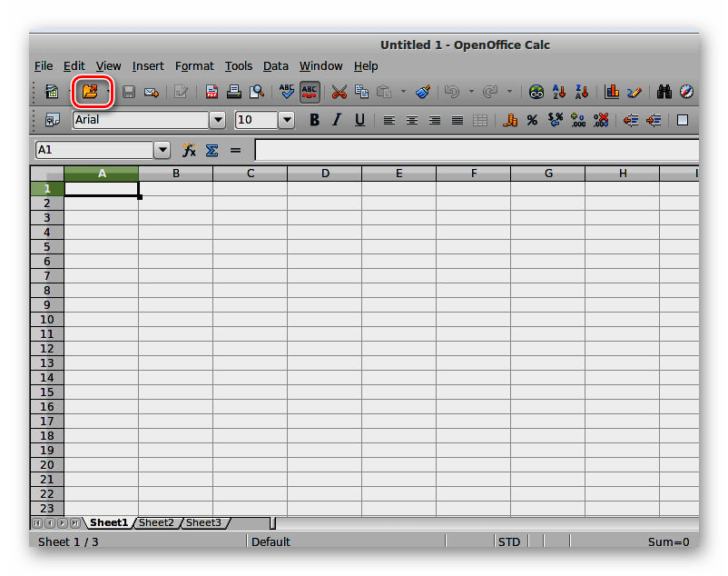728x576 pixels.
Task: Open the Navigator compass icon
Action: 686,92
